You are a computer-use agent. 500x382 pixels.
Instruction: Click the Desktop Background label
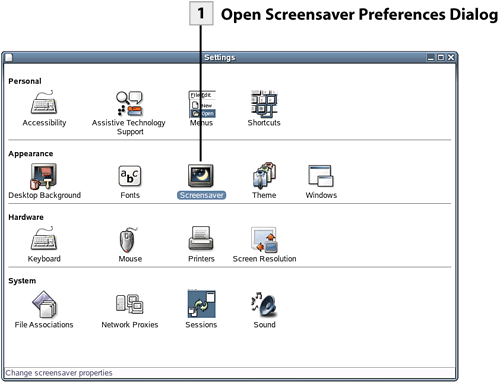pos(45,195)
